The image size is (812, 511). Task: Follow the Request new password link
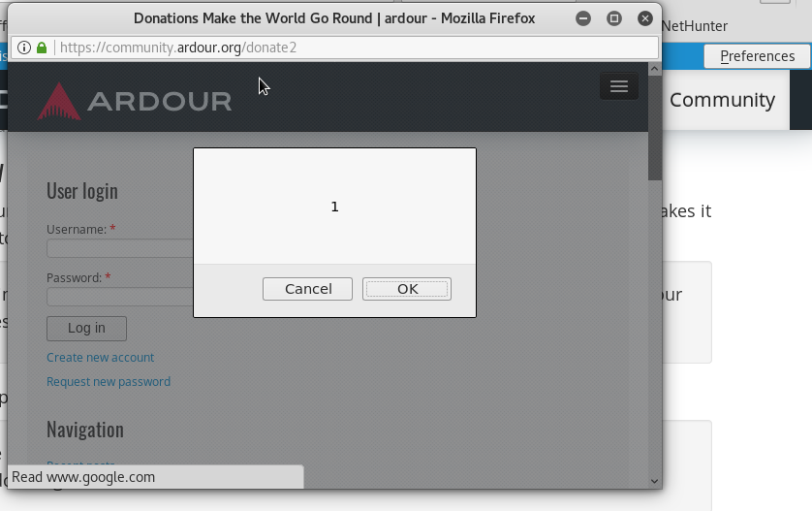pyautogui.click(x=109, y=381)
